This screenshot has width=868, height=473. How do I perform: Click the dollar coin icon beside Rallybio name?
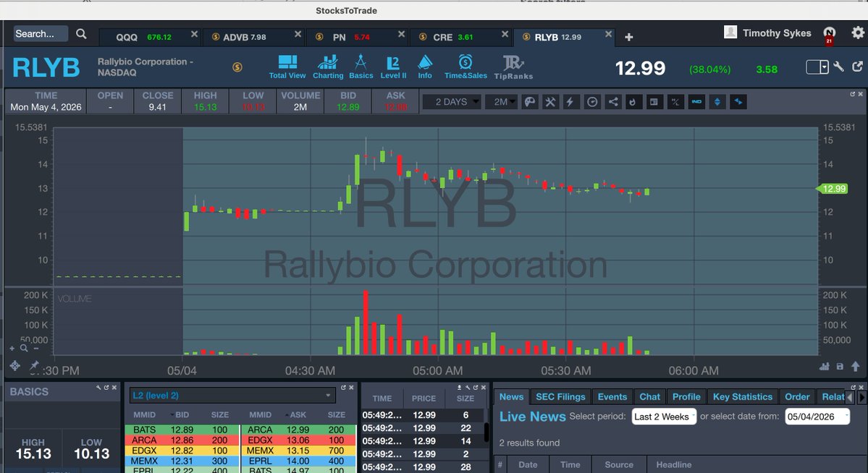click(x=237, y=67)
